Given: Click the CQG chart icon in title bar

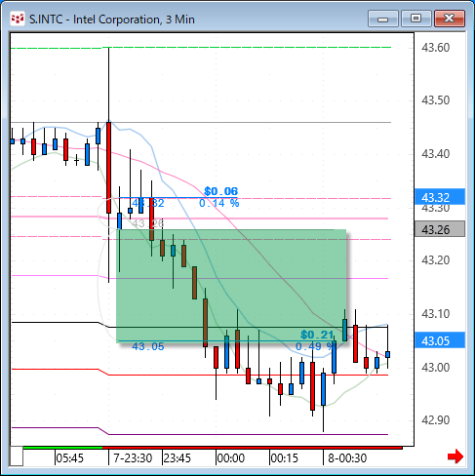Looking at the screenshot, I should (x=18, y=19).
